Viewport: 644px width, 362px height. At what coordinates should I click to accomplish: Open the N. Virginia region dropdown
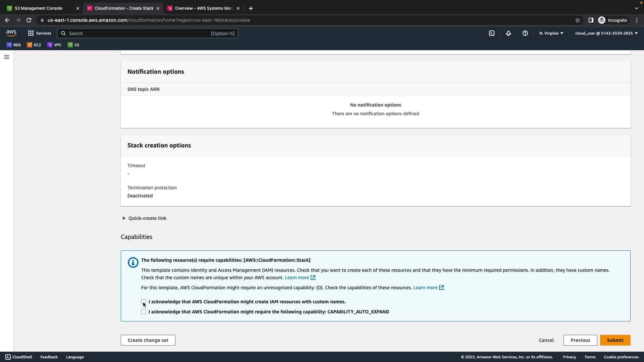tap(551, 33)
